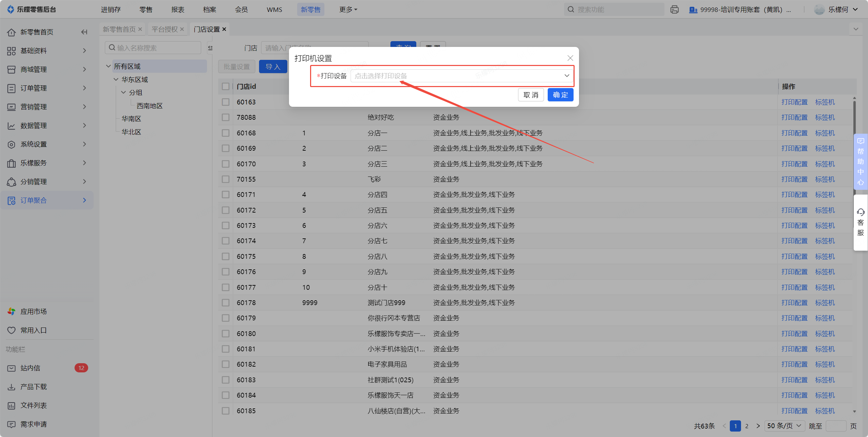
Task: Select checkbox for store 60178 row
Action: (225, 303)
